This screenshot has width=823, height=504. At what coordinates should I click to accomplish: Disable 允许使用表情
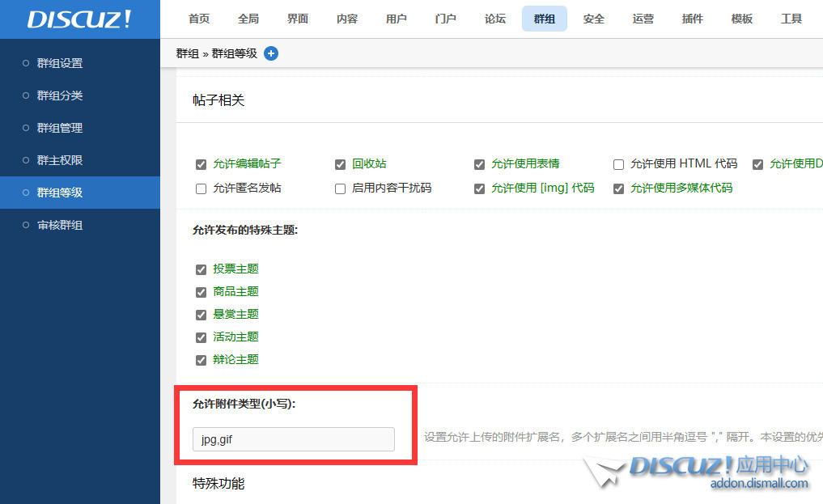click(479, 164)
